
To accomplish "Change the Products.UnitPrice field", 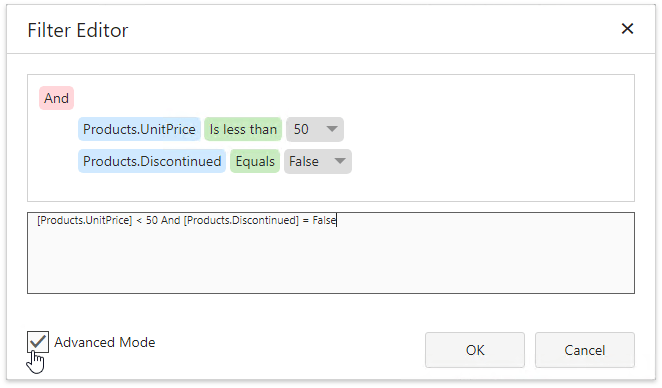I will (139, 129).
